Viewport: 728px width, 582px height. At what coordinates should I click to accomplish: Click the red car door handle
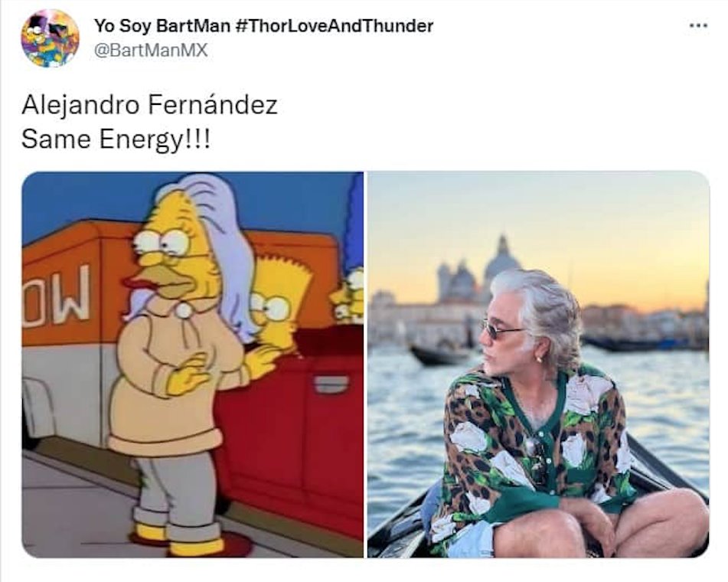[x=331, y=384]
